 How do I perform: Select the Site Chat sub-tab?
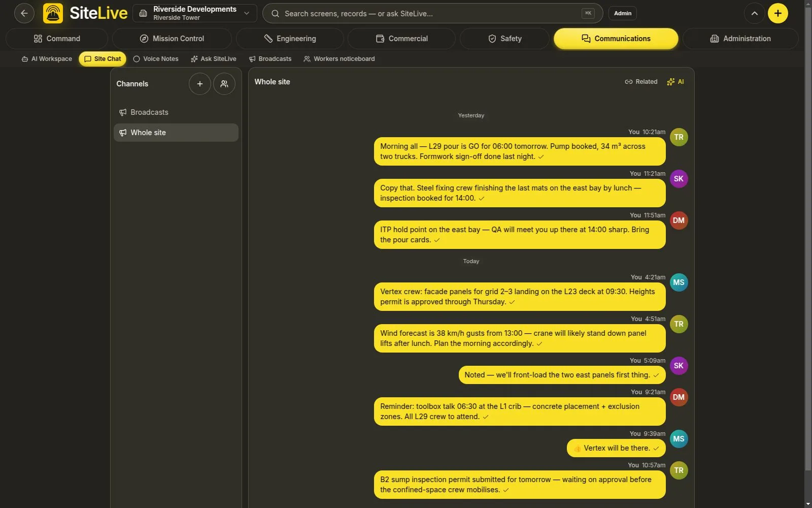[x=103, y=59]
